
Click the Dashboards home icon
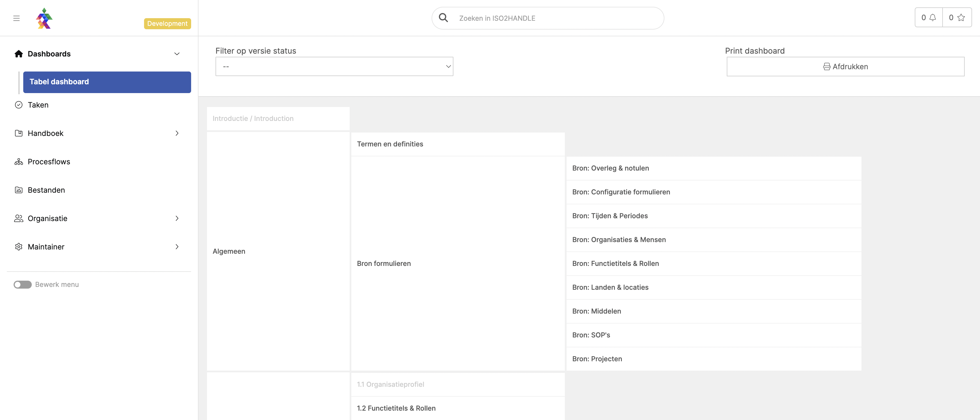click(x=19, y=54)
